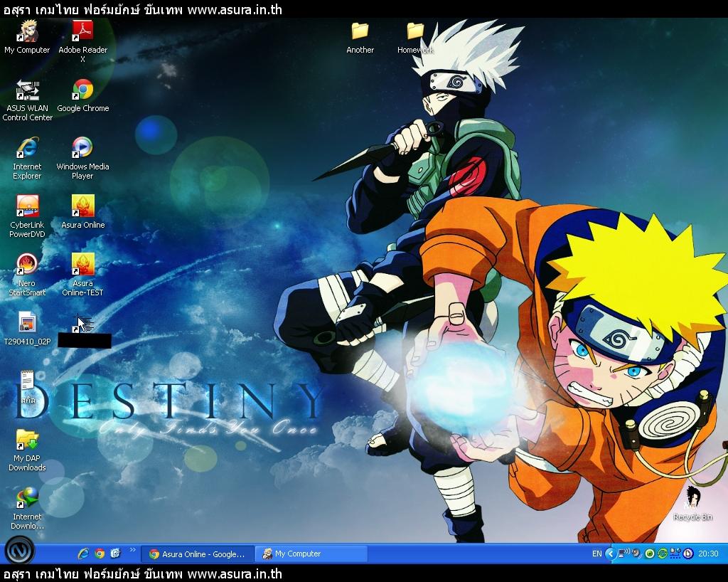Select ASUS WLAN Control Center shortcut

pyautogui.click(x=28, y=100)
